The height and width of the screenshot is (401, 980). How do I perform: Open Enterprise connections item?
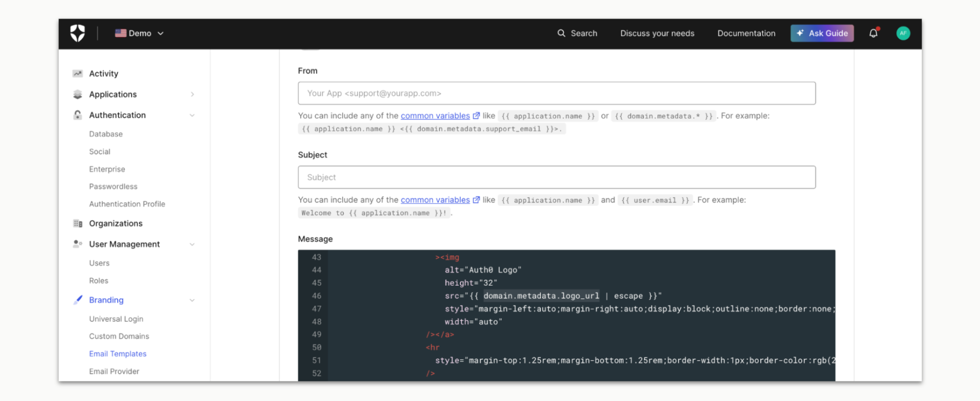click(107, 169)
